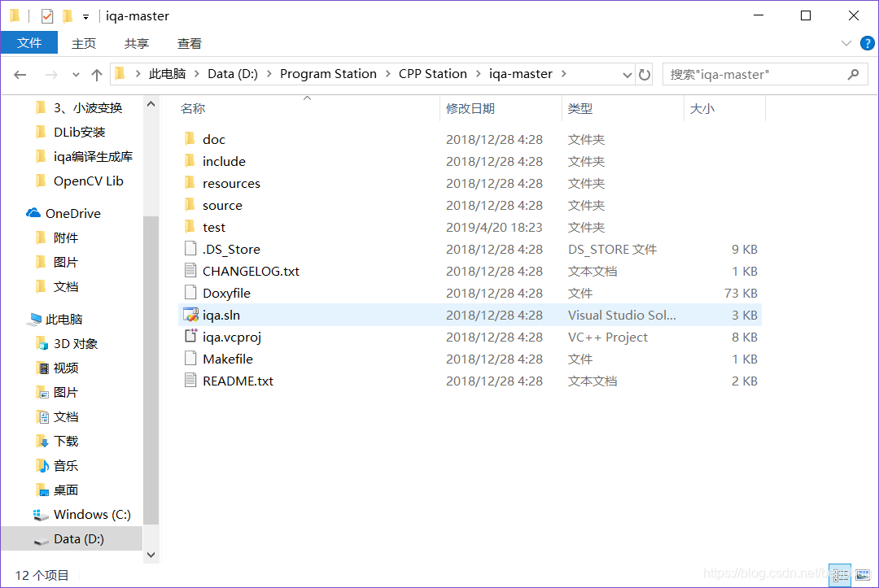Image resolution: width=879 pixels, height=588 pixels.
Task: Click the 3D 对象 folder icon
Action: pyautogui.click(x=42, y=343)
